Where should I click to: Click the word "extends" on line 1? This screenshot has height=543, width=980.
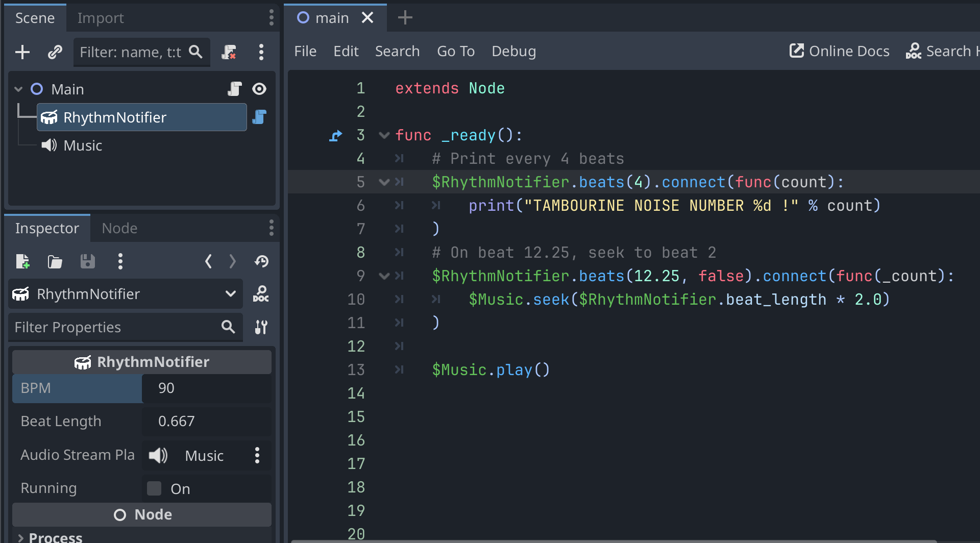pyautogui.click(x=427, y=88)
